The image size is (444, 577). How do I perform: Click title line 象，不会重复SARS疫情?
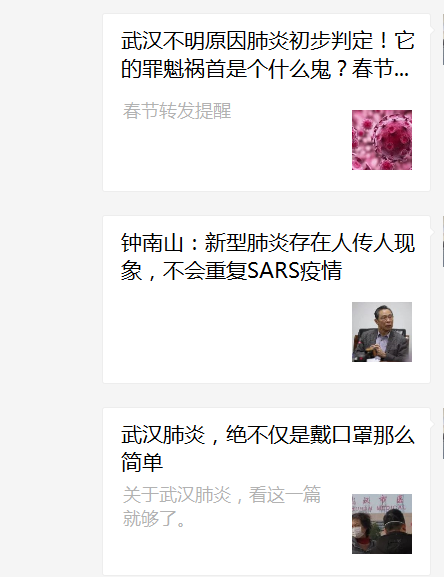click(231, 271)
